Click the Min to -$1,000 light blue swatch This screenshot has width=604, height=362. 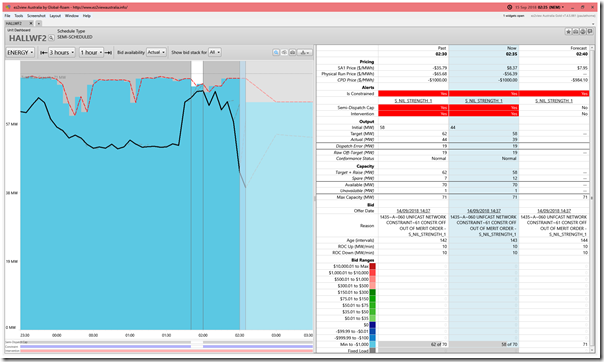pyautogui.click(x=372, y=345)
